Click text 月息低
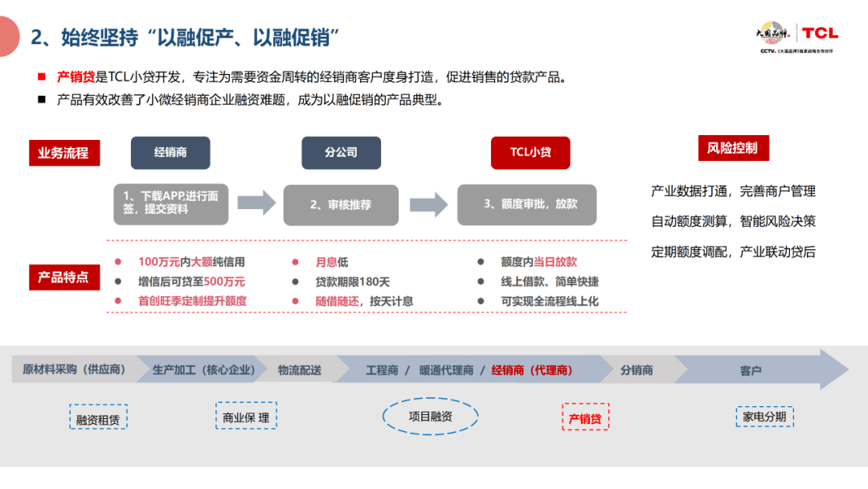868x489 pixels. [332, 262]
